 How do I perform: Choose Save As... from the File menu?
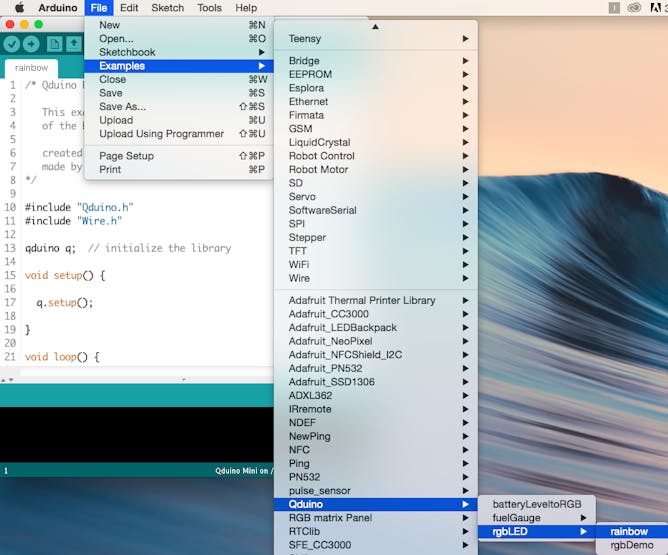179,106
